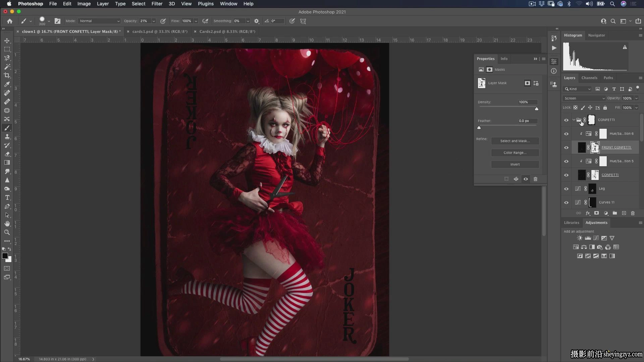Click the brush angle input field
Viewport: 644px width, 362px height.
click(x=277, y=21)
